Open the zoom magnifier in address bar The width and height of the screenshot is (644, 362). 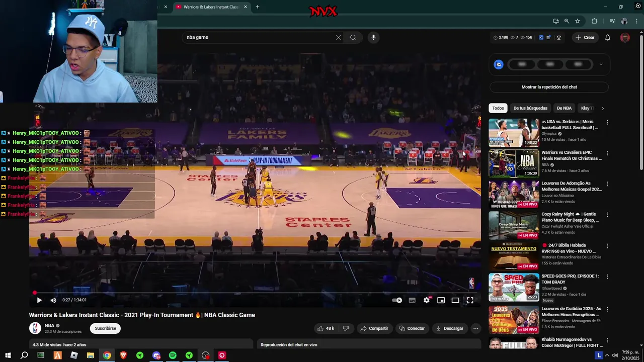pos(567,21)
